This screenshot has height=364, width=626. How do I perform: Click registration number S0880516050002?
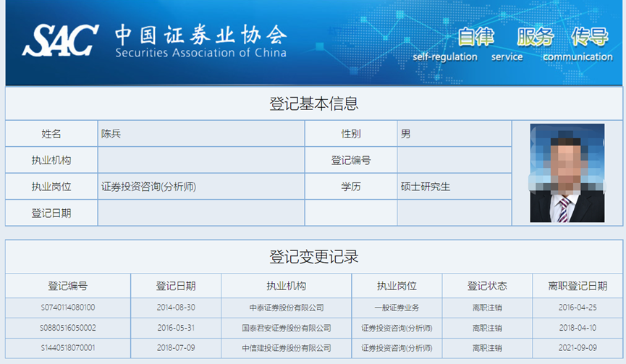68,328
